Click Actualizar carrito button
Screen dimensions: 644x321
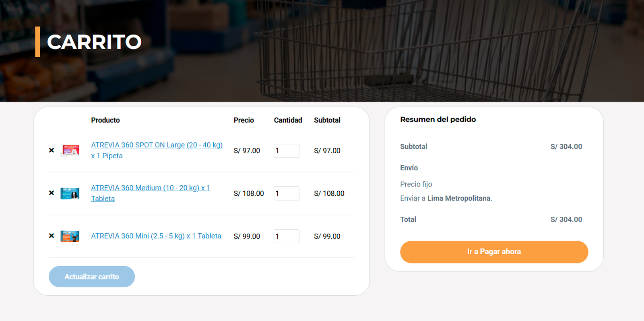coord(92,277)
